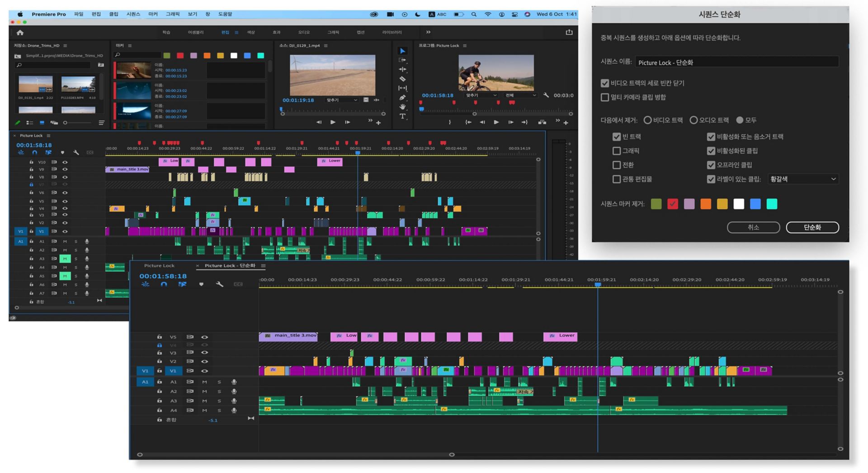Click the Simplify button (단순화)

point(812,227)
